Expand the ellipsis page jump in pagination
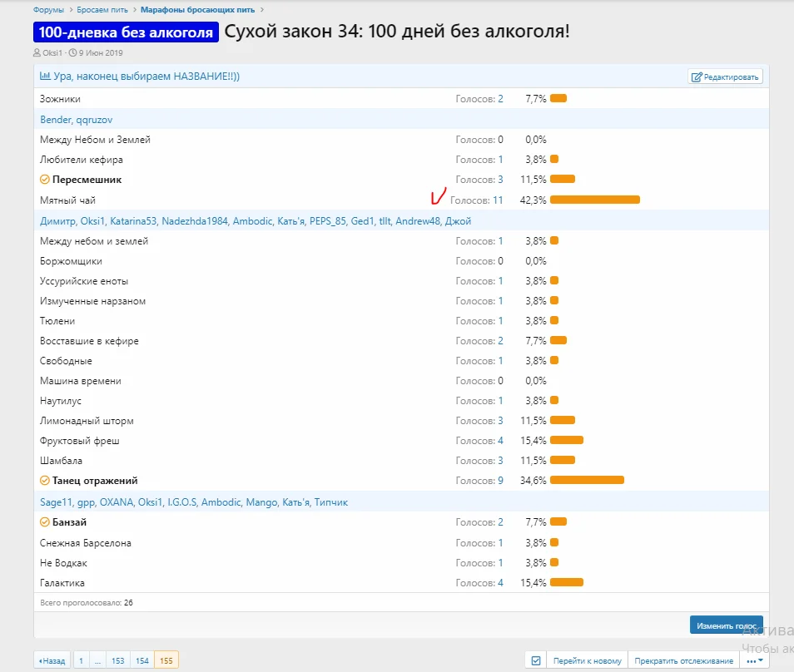This screenshot has height=672, width=794. point(98,660)
